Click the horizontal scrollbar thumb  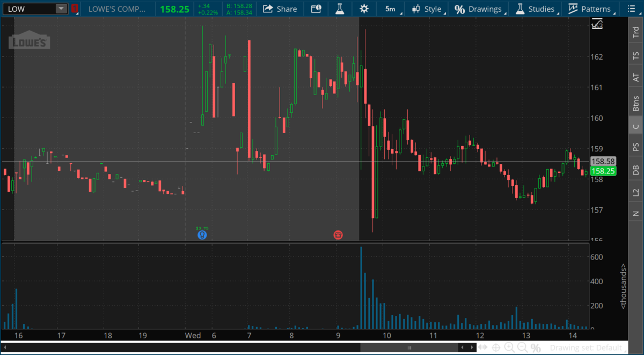pyautogui.click(x=409, y=348)
